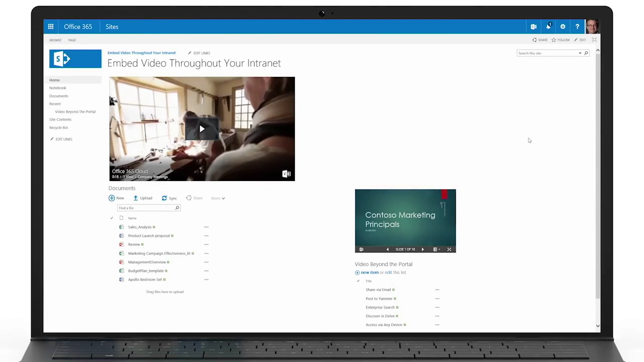The height and width of the screenshot is (362, 644).
Task: Click the PowerPoint icon beside ManagementOverview
Action: click(121, 262)
